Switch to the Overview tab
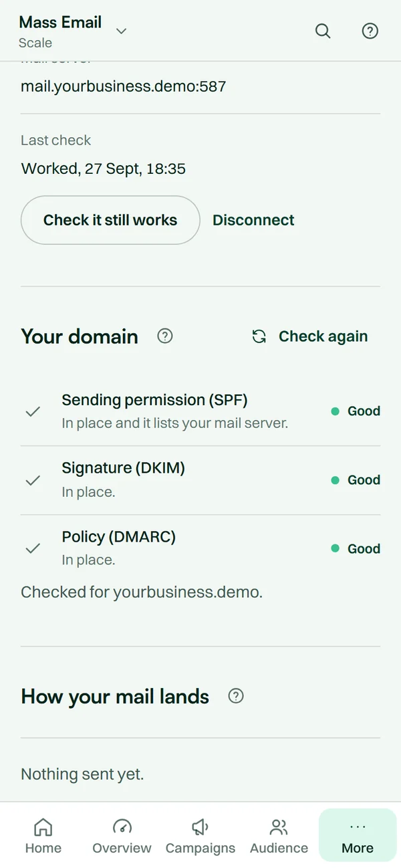 coord(122,836)
